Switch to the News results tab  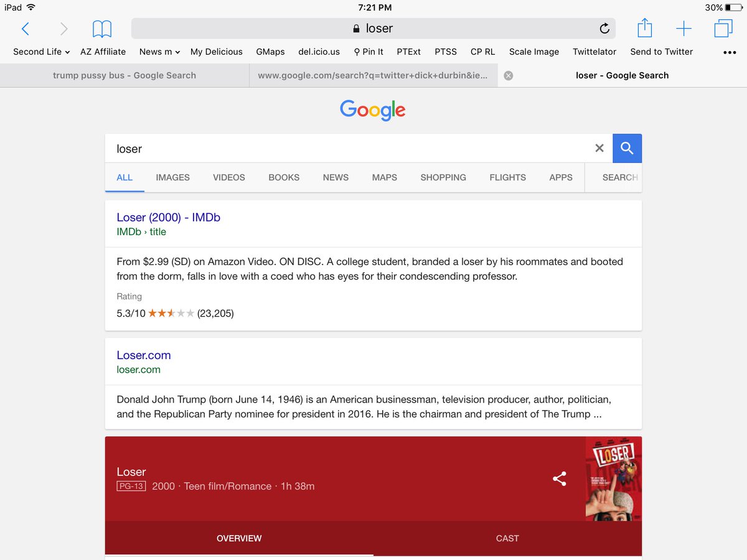(336, 177)
